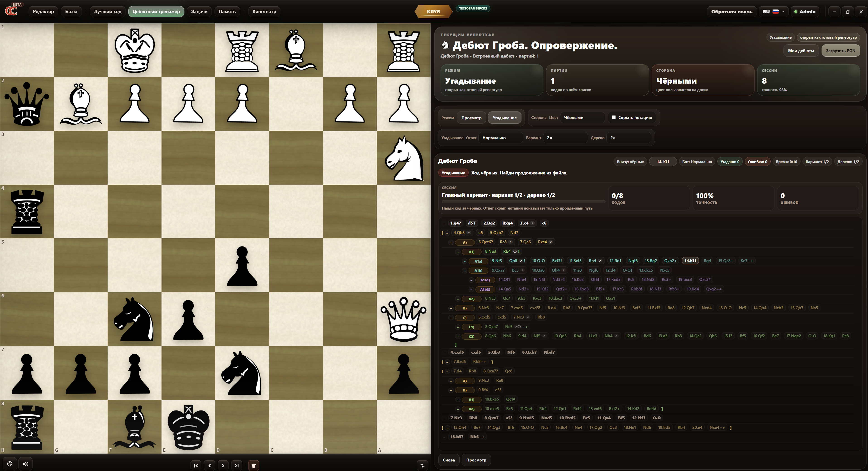
Task: Open the RU language selector
Action: [773, 12]
